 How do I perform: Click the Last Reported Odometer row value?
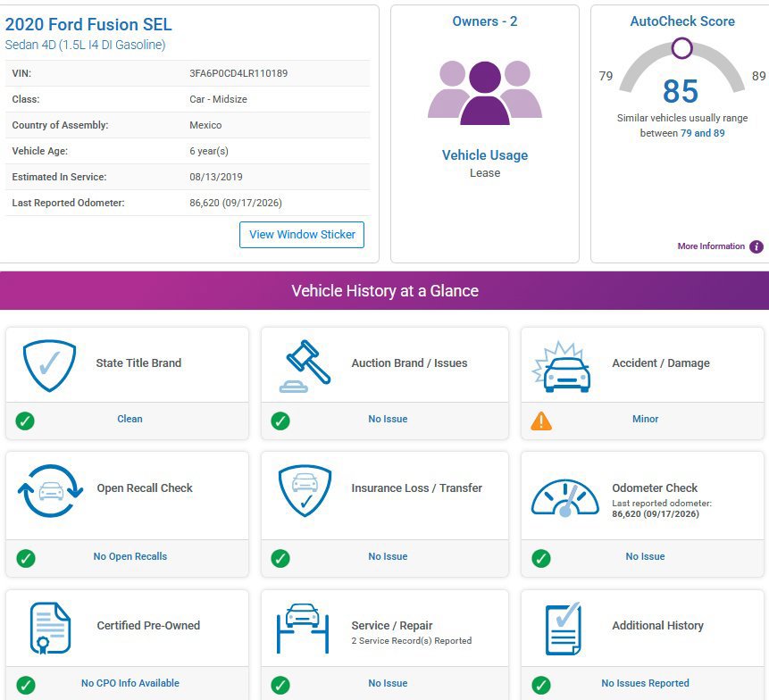click(236, 203)
